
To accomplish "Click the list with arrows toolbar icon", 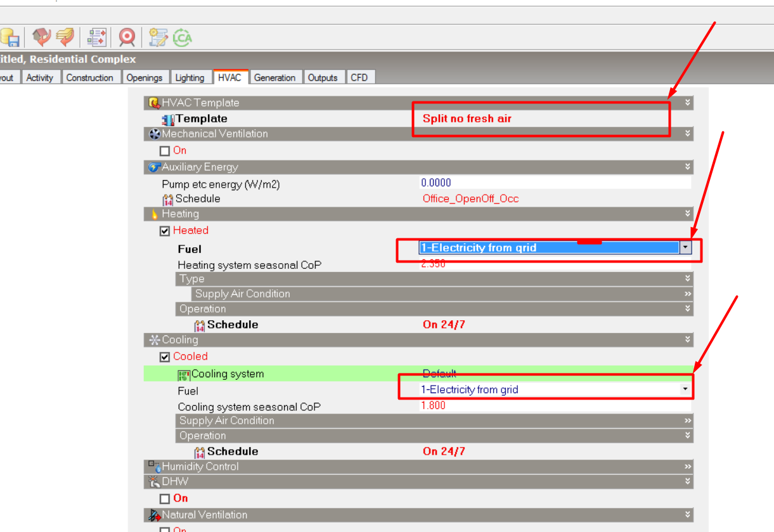I will coord(98,37).
